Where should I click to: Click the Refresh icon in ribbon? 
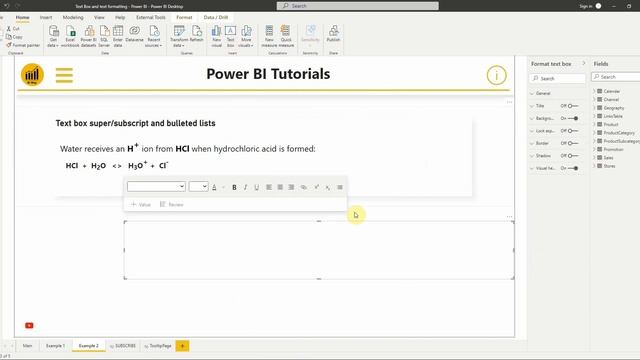pos(197,33)
